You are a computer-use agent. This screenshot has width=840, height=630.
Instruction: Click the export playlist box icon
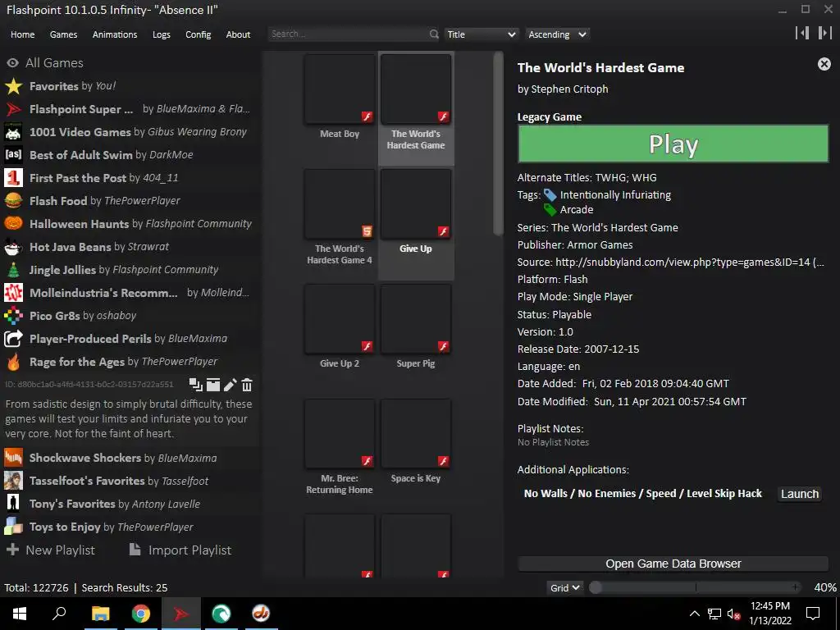[x=213, y=385]
